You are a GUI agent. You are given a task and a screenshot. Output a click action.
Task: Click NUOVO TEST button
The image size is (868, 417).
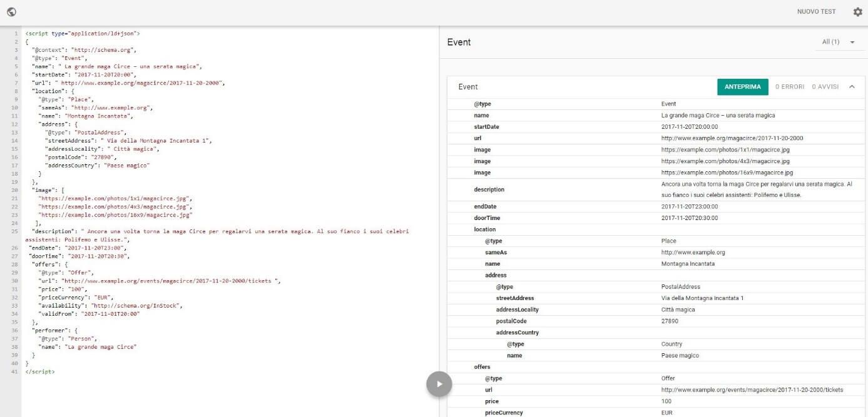click(x=816, y=12)
